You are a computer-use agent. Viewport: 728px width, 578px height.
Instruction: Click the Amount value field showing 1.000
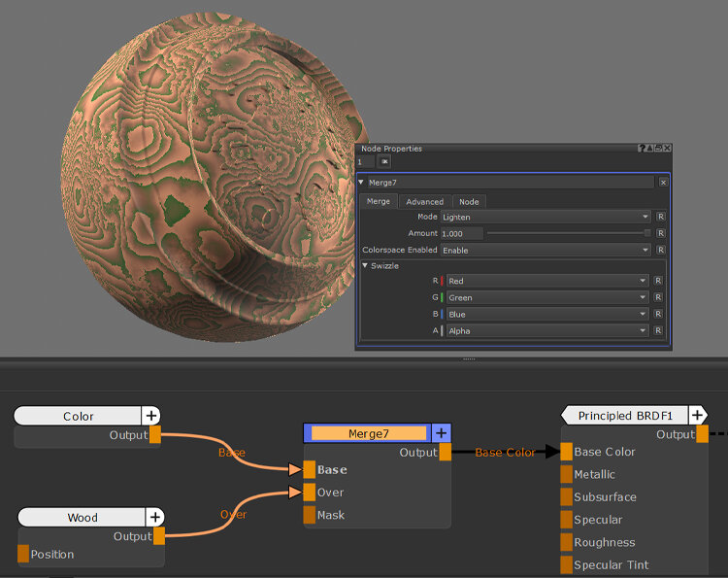pos(461,233)
